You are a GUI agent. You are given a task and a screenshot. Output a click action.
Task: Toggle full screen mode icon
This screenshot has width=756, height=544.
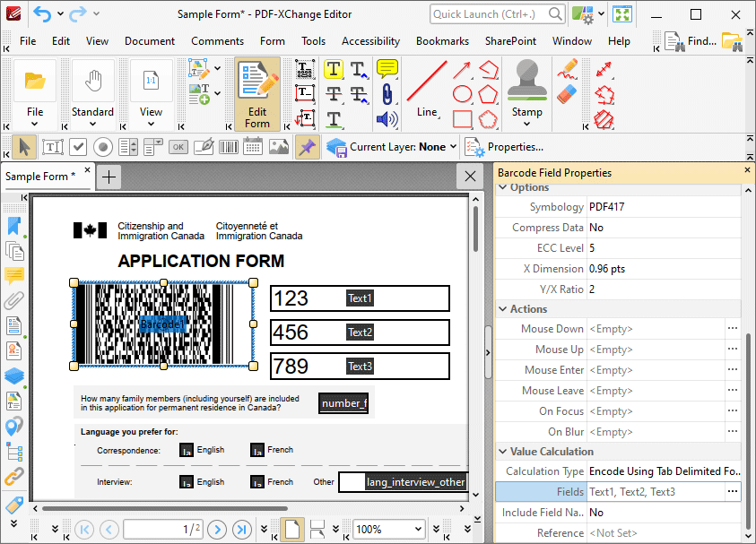click(x=622, y=14)
